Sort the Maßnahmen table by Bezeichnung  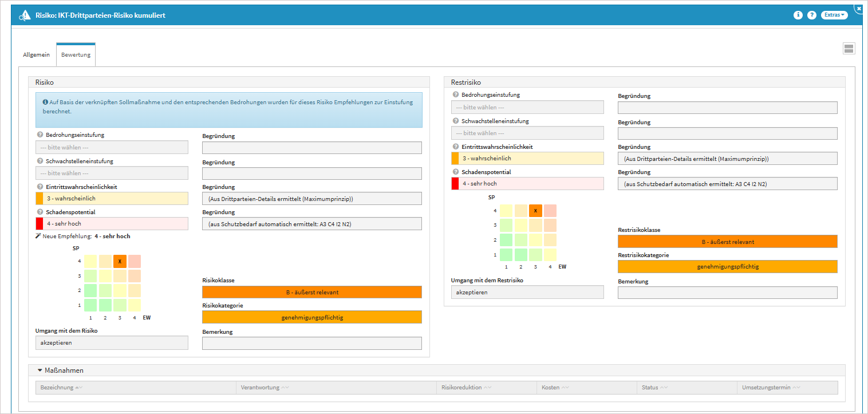tap(57, 388)
